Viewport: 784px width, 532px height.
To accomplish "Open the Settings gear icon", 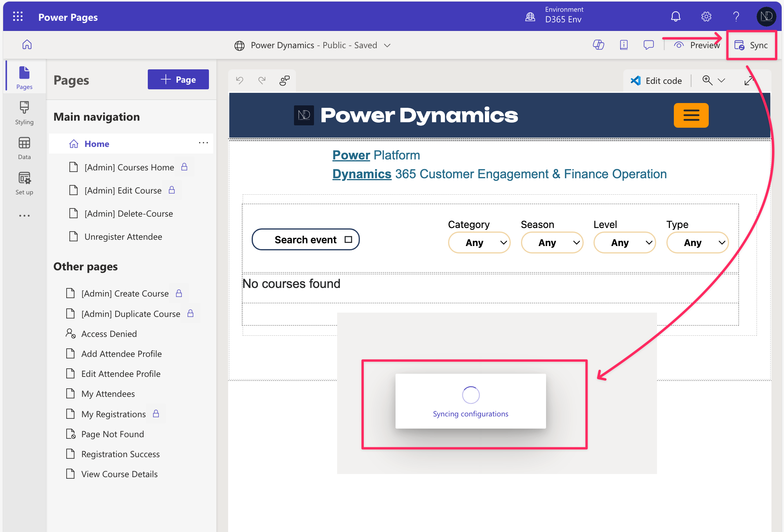I will pyautogui.click(x=706, y=17).
